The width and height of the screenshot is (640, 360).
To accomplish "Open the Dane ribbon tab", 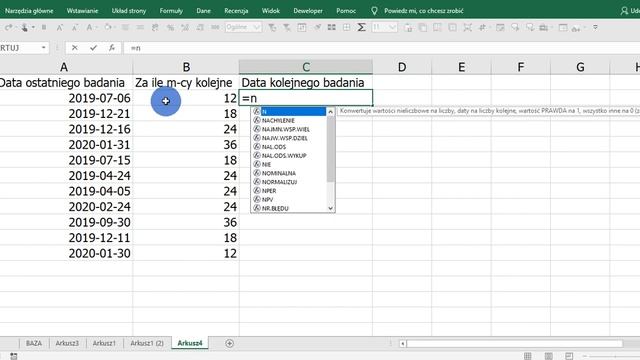I will pos(203,11).
